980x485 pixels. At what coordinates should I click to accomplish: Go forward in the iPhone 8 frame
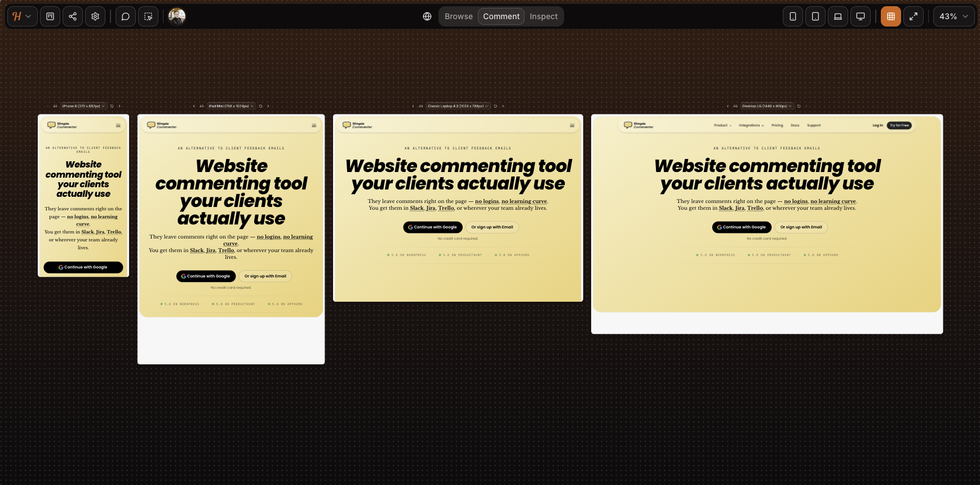(119, 106)
